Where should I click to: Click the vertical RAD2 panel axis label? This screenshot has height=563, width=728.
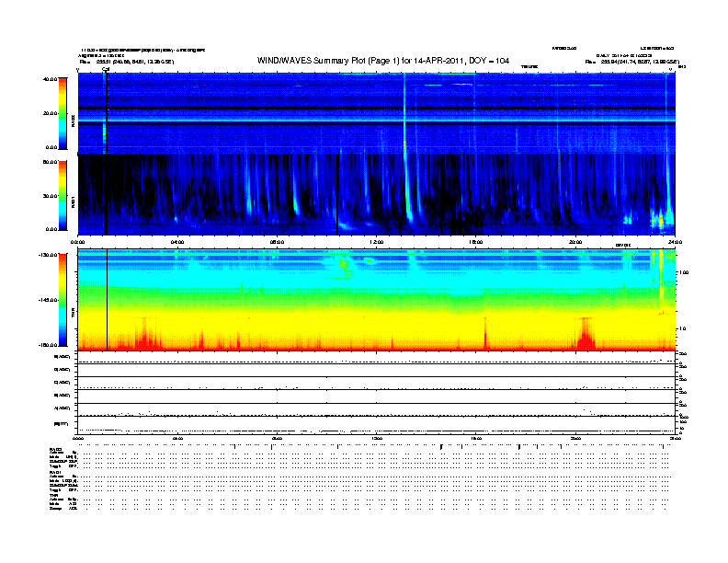point(73,121)
